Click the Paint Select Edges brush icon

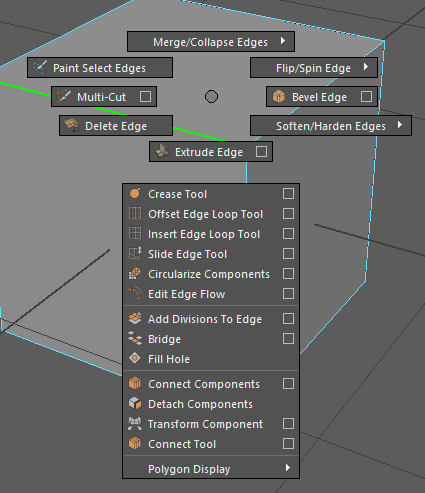40,68
